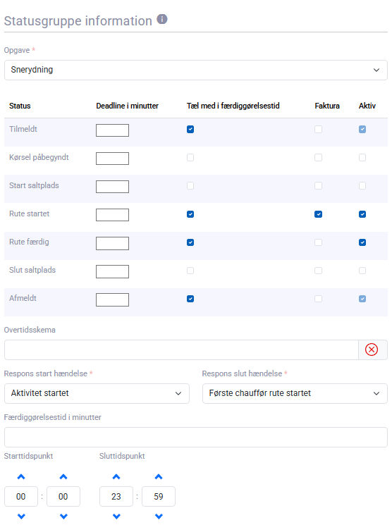Toggle Faktura checkbox for Rute startet

point(319,214)
